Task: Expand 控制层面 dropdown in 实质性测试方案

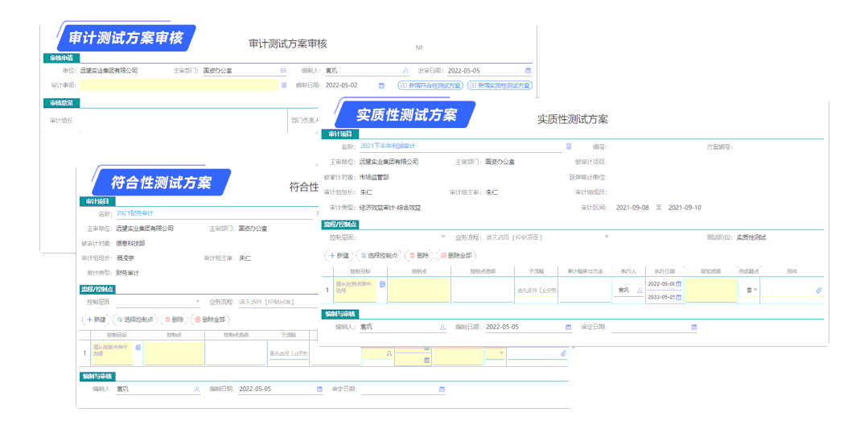Action: tap(442, 237)
